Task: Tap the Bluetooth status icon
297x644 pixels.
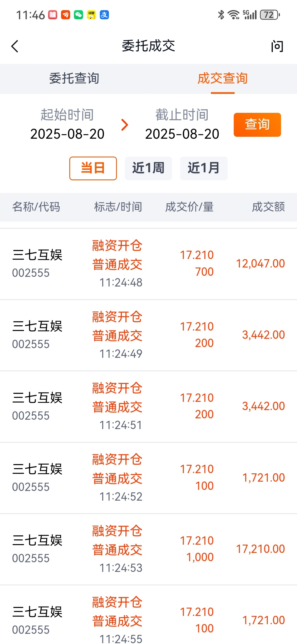Action: [x=221, y=15]
